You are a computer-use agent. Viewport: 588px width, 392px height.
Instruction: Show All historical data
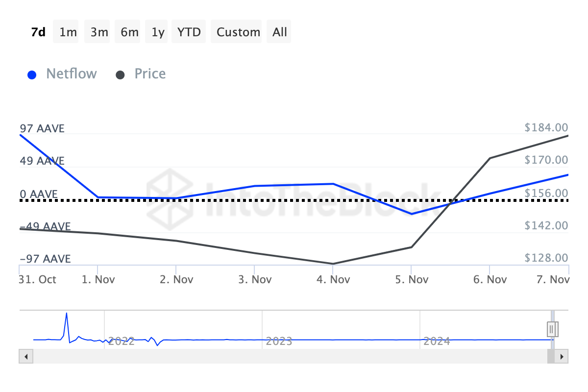[278, 31]
